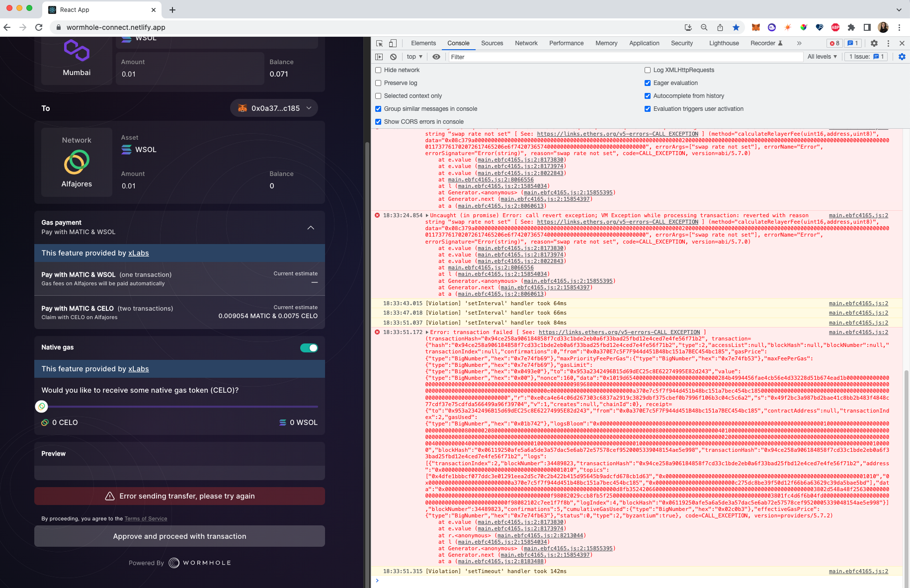Open the Terms of Service link
Screen dimensions: 910x588
(x=146, y=518)
